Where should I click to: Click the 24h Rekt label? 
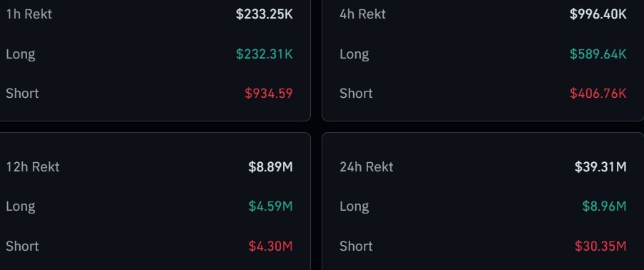[x=367, y=167]
